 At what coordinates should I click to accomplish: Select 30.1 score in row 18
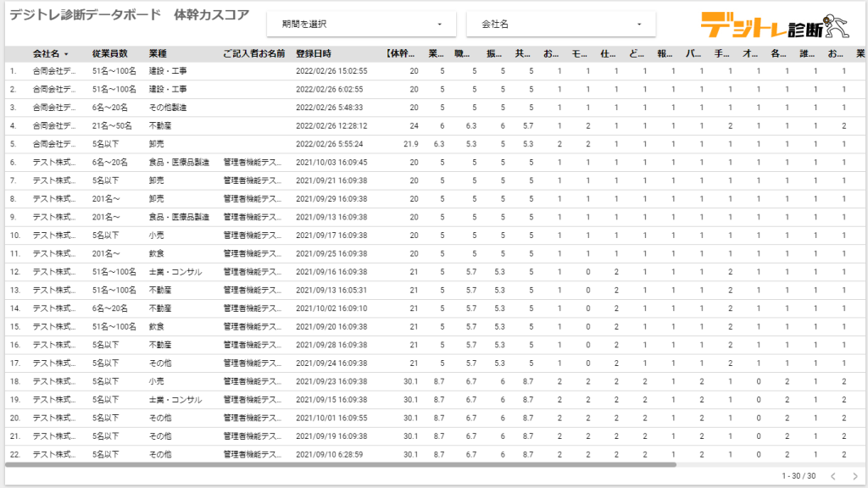410,381
